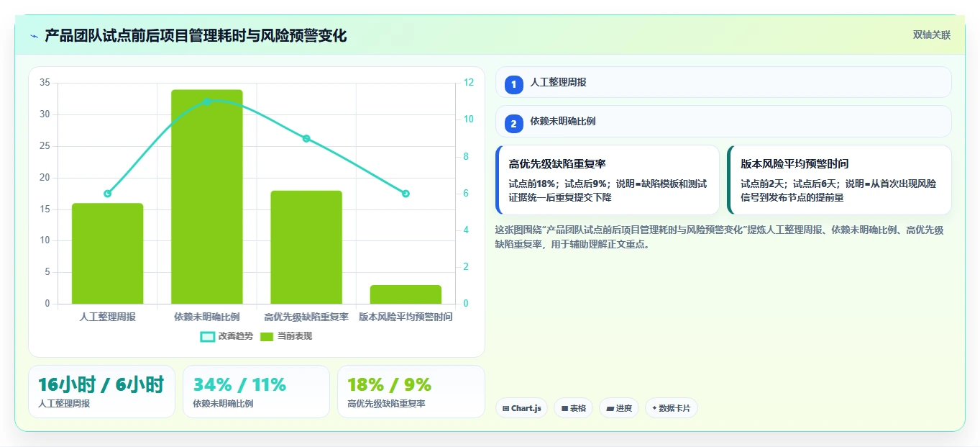Select the 依赖未明确比例 list row

[x=723, y=121]
